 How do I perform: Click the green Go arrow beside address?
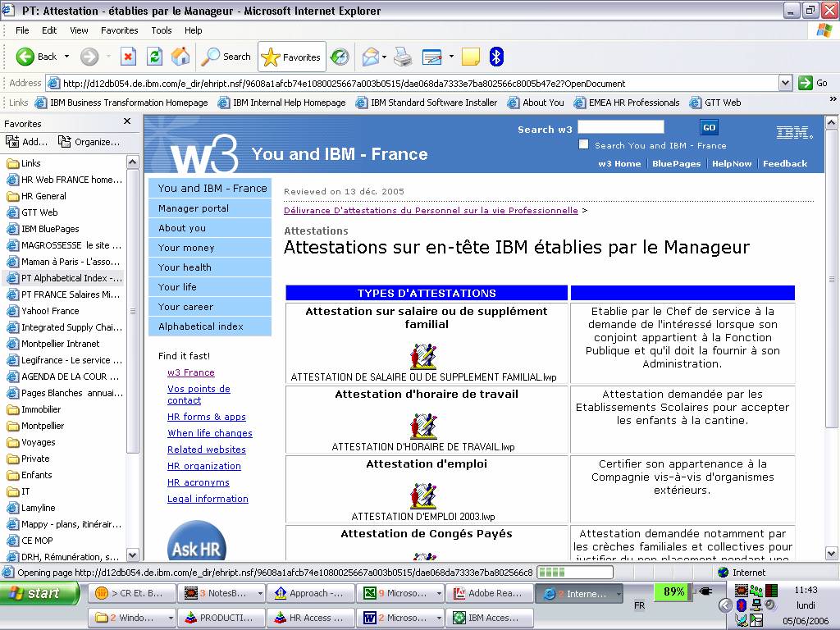[806, 83]
